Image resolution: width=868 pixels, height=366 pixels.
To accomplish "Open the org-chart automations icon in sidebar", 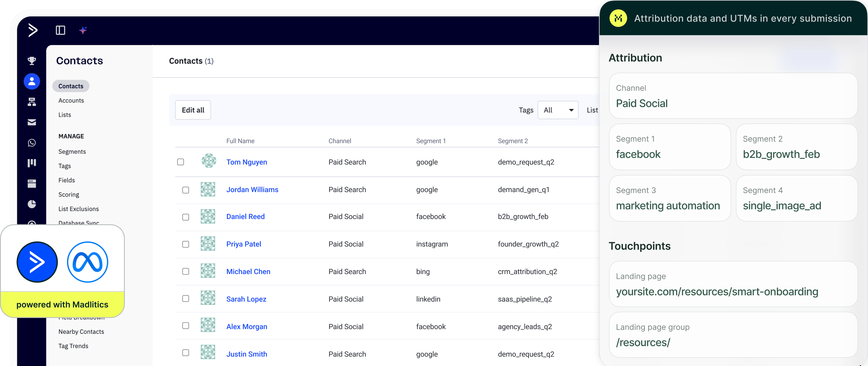I will coord(32,102).
